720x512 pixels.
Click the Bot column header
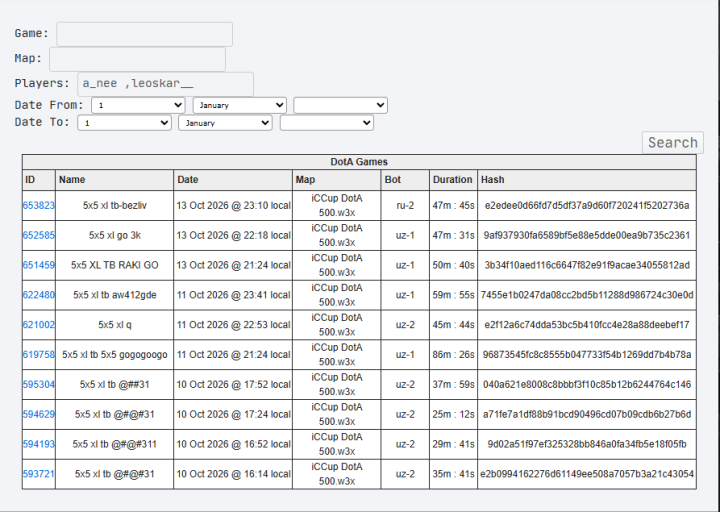point(405,180)
